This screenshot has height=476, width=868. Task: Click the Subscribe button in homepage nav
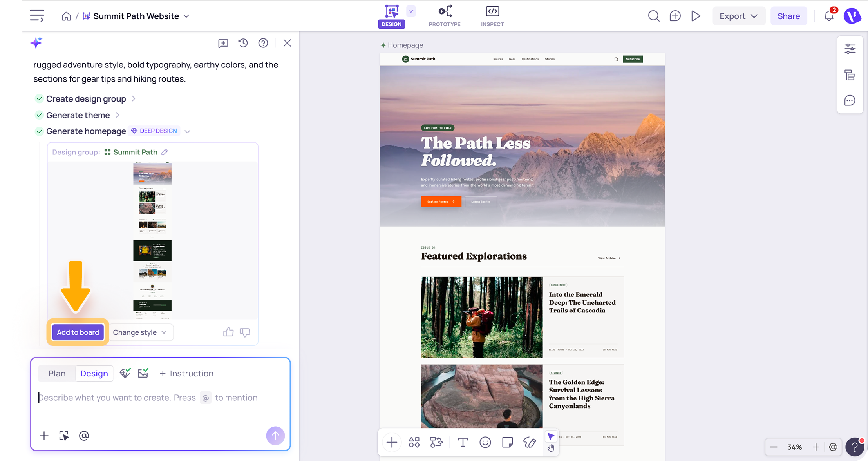click(633, 59)
